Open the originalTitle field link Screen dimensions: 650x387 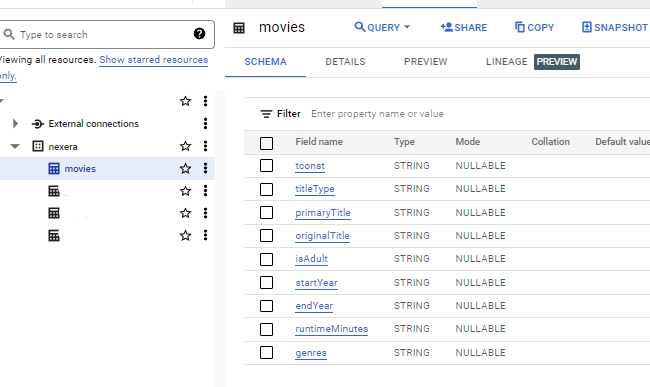323,236
